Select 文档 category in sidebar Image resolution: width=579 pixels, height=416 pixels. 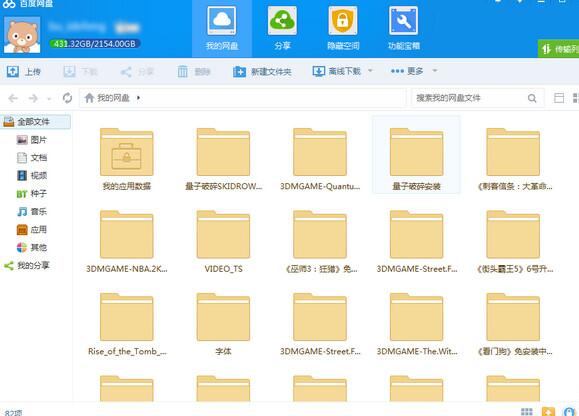[32, 158]
